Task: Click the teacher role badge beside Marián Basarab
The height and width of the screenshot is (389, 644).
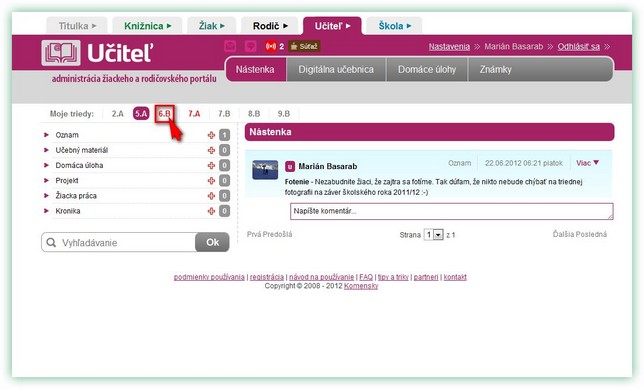Action: pos(290,166)
